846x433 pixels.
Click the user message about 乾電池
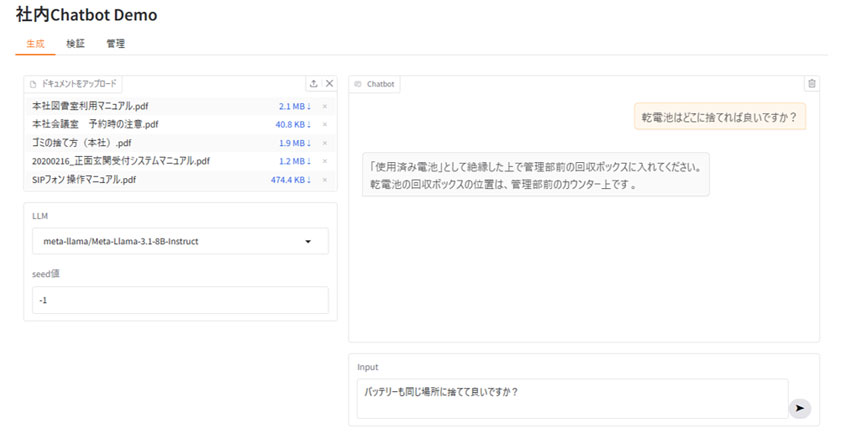pyautogui.click(x=719, y=117)
